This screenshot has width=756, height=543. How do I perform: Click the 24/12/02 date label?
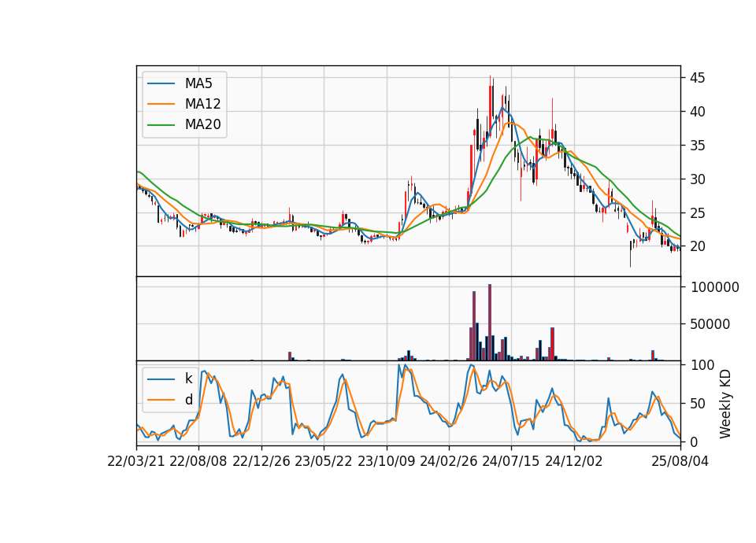pyautogui.click(x=574, y=462)
